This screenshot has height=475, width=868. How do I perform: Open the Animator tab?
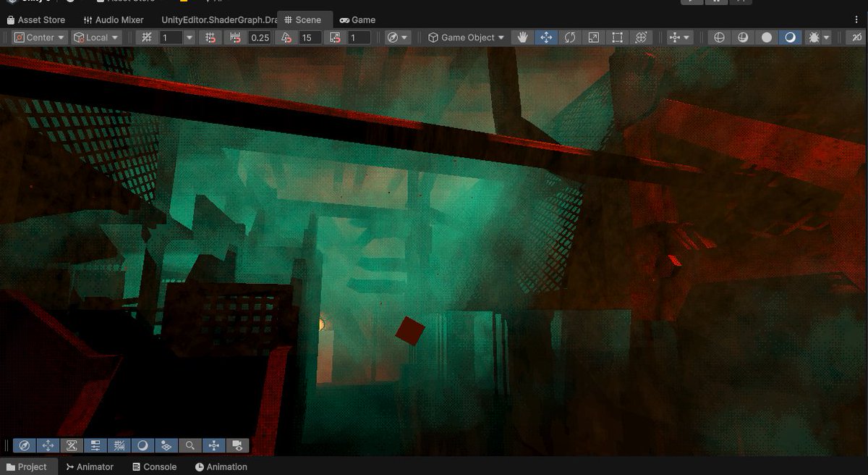click(x=90, y=466)
